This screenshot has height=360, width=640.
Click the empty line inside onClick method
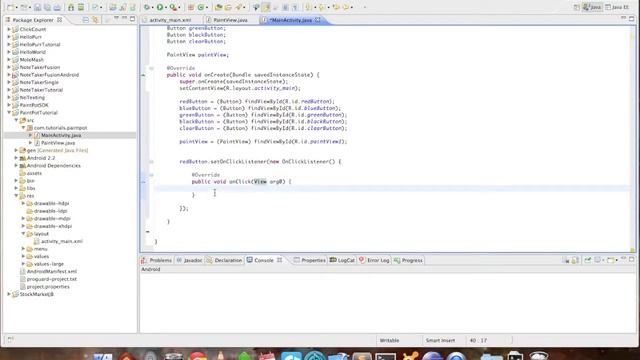(392, 188)
